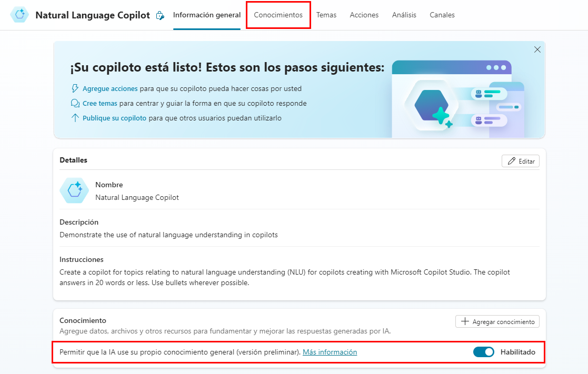Click the up arrow icon beside Publique
The height and width of the screenshot is (374, 588).
[x=75, y=118]
